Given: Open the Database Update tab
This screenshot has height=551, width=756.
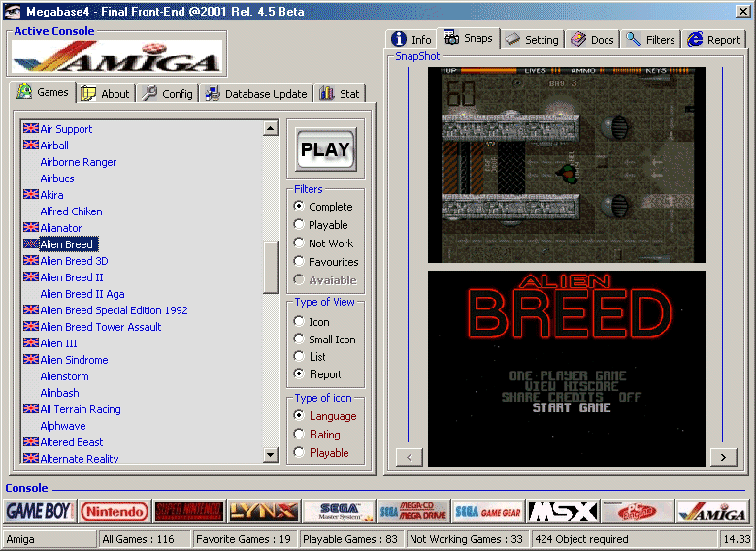Looking at the screenshot, I should tap(256, 93).
